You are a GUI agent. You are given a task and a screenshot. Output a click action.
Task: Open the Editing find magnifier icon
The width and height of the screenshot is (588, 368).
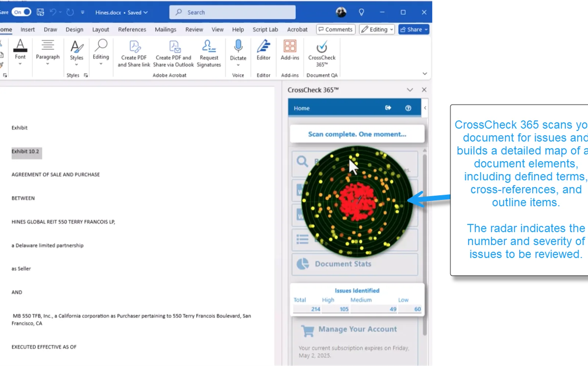point(101,45)
